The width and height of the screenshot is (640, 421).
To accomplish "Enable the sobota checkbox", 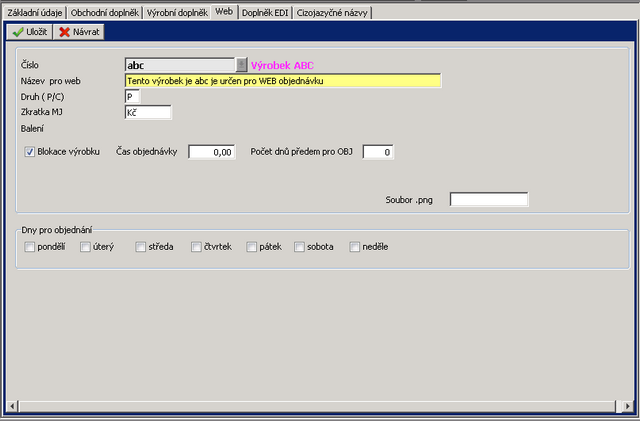I will tap(299, 247).
